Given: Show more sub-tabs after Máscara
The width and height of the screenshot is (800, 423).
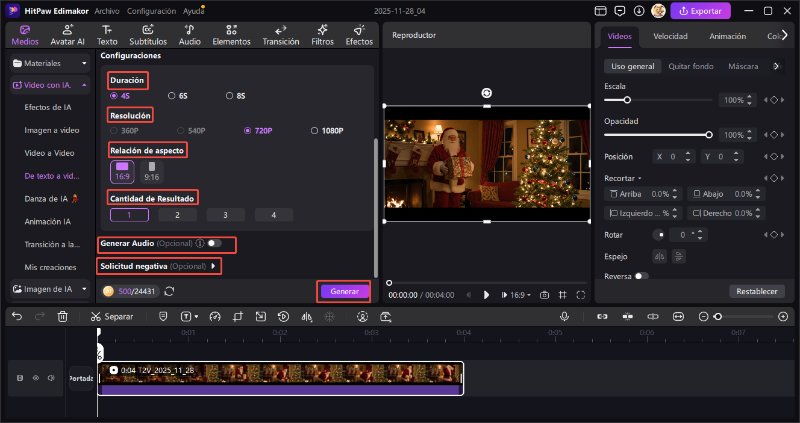Looking at the screenshot, I should coord(777,66).
